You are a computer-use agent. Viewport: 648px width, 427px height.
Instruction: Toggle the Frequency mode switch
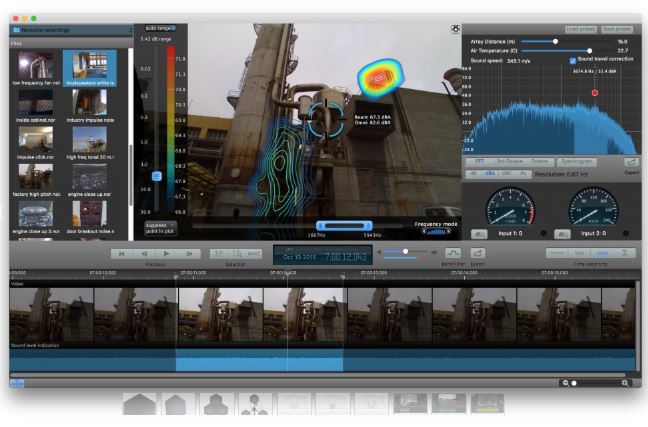435,231
